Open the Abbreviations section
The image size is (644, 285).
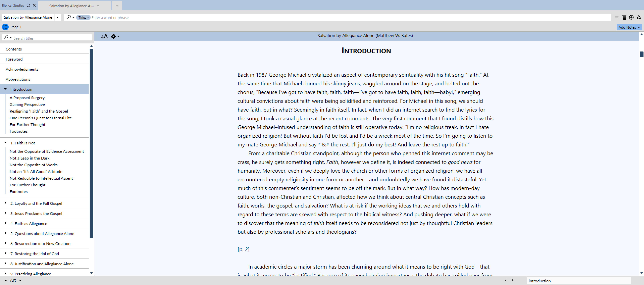pyautogui.click(x=44, y=79)
